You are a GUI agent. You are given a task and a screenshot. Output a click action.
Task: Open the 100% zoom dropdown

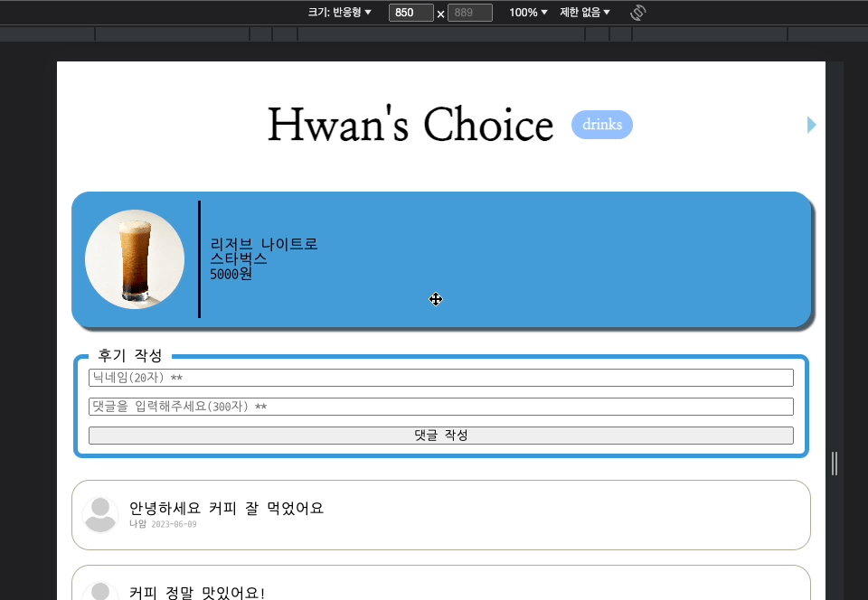[528, 12]
